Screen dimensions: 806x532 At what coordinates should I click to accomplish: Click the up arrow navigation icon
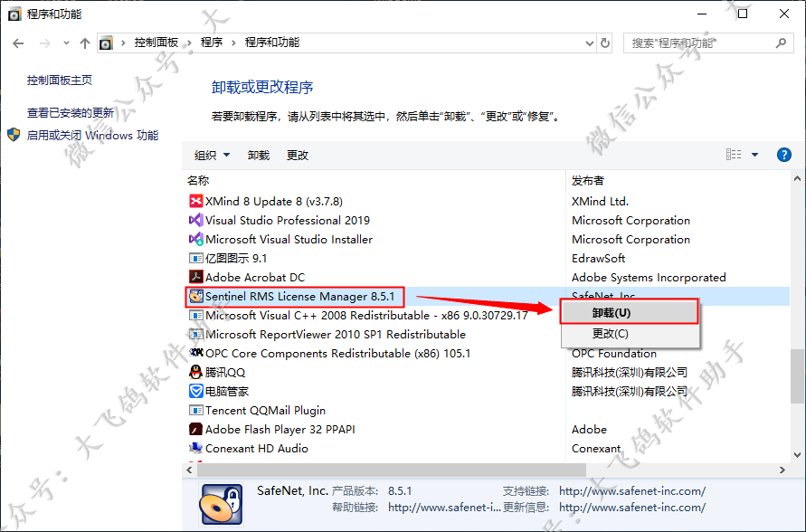pyautogui.click(x=85, y=43)
